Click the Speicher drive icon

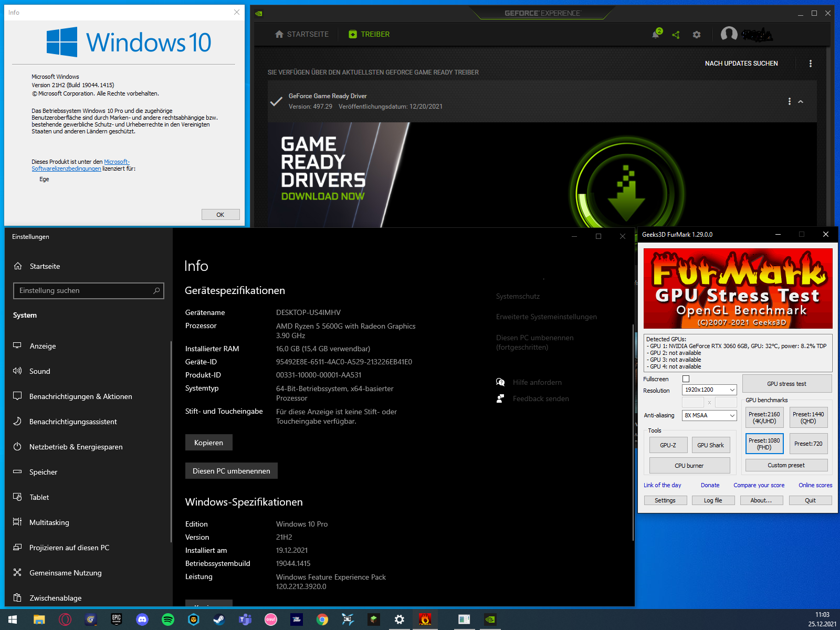[17, 471]
